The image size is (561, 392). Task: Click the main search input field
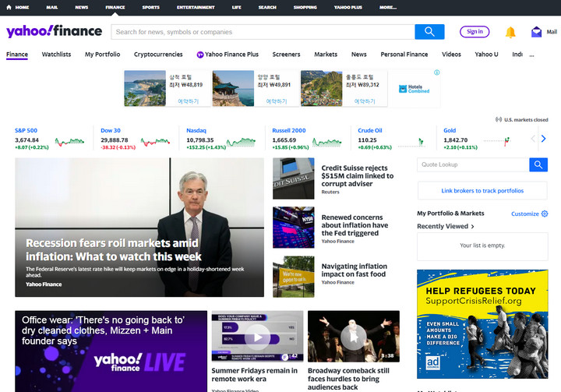pyautogui.click(x=263, y=32)
